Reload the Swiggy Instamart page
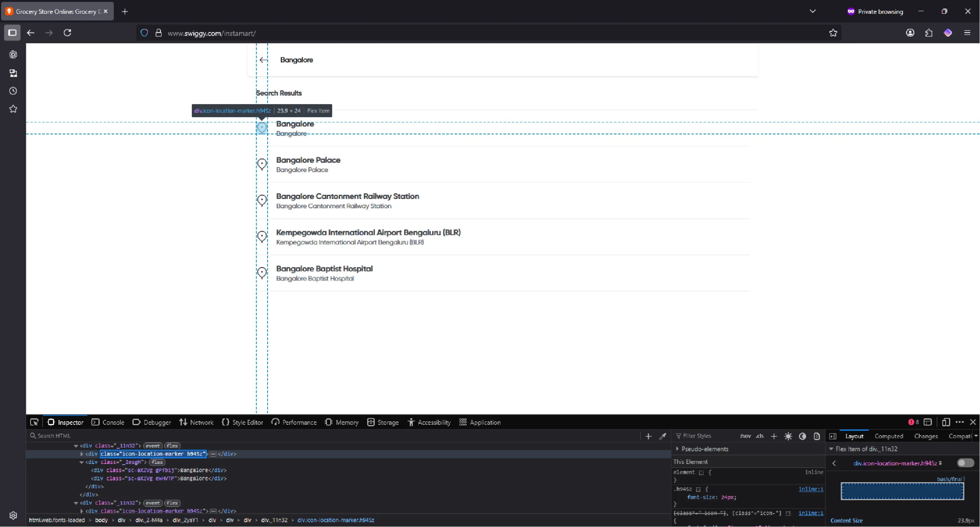The height and width of the screenshot is (527, 980). tap(67, 33)
